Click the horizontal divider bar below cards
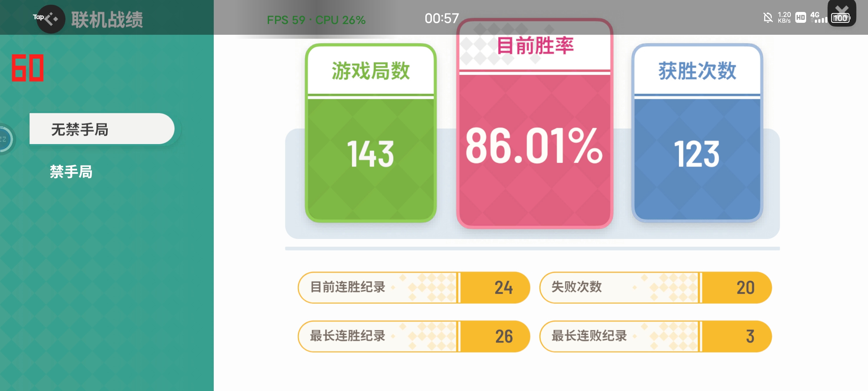 (532, 249)
